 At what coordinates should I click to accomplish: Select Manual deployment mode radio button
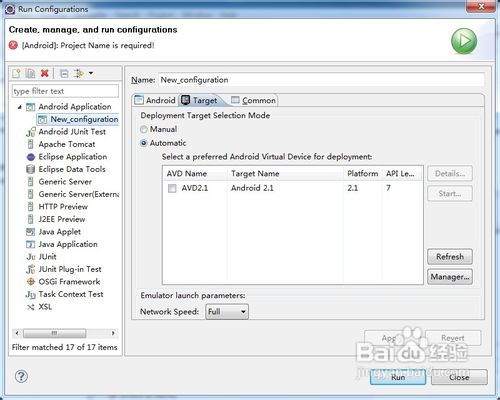coord(144,129)
